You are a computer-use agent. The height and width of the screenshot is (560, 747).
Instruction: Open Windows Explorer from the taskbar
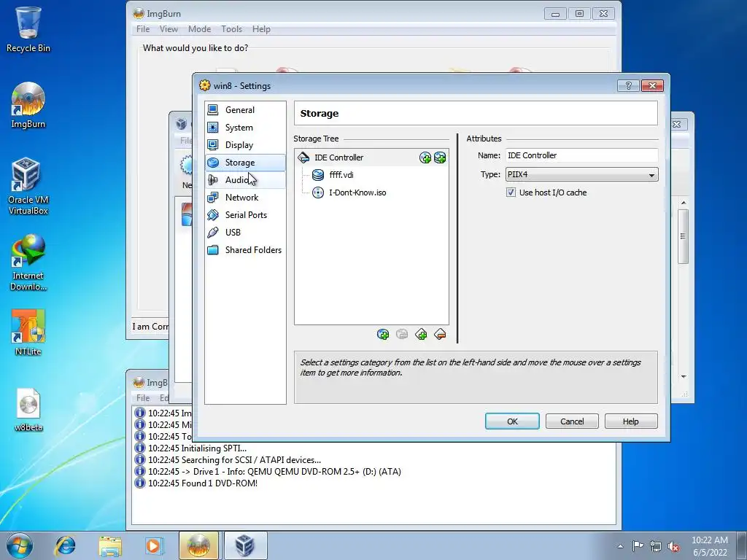(109, 545)
